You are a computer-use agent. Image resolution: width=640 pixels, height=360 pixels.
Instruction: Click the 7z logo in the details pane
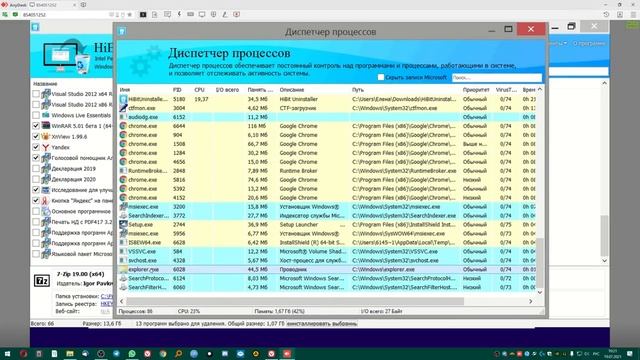point(42,280)
